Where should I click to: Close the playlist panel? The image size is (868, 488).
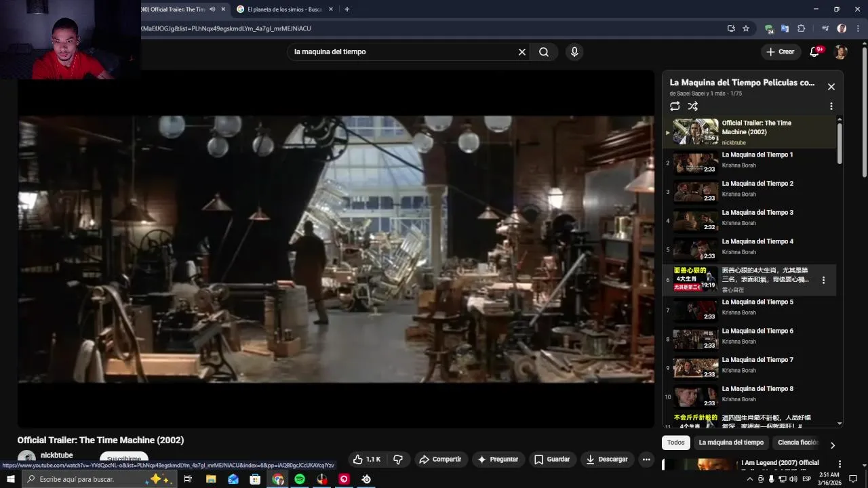[831, 87]
